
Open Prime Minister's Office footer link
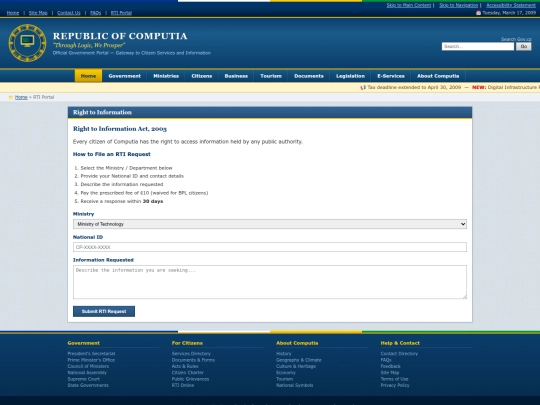point(91,360)
